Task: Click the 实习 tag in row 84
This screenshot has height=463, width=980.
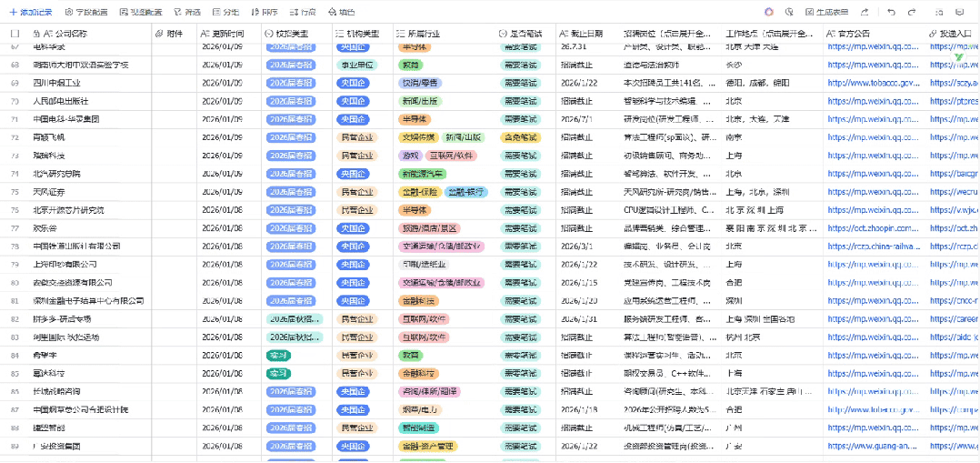Action: tap(278, 356)
